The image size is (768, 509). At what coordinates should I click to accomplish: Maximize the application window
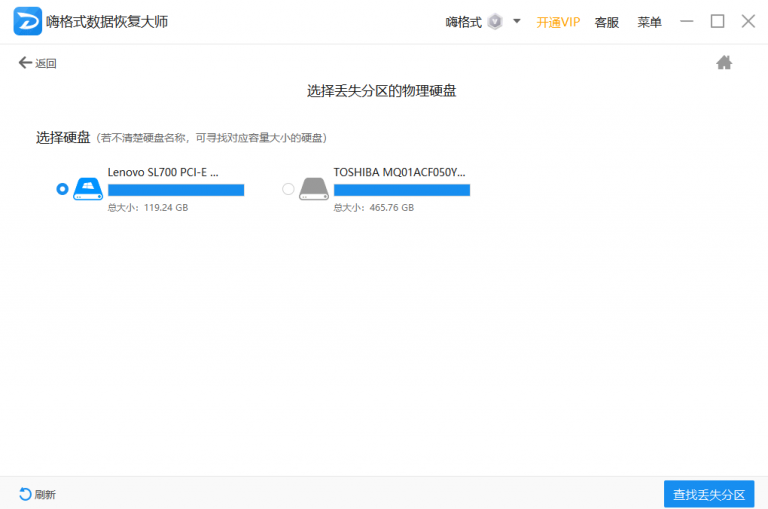coord(717,21)
